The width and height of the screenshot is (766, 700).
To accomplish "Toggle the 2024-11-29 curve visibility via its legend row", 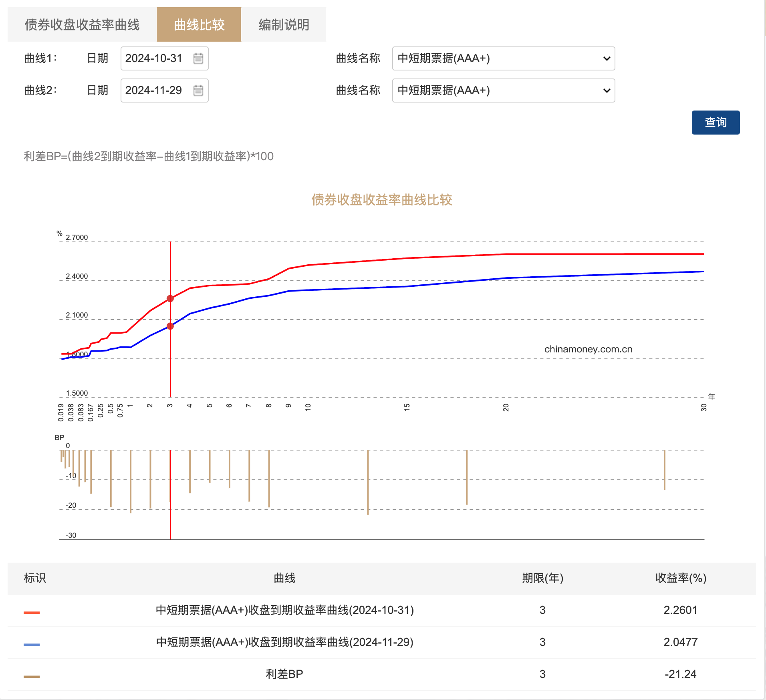I will coord(284,642).
